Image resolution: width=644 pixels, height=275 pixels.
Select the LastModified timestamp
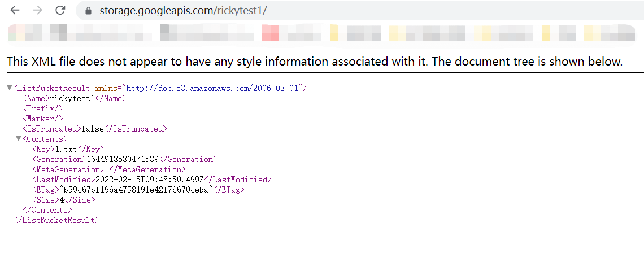150,180
